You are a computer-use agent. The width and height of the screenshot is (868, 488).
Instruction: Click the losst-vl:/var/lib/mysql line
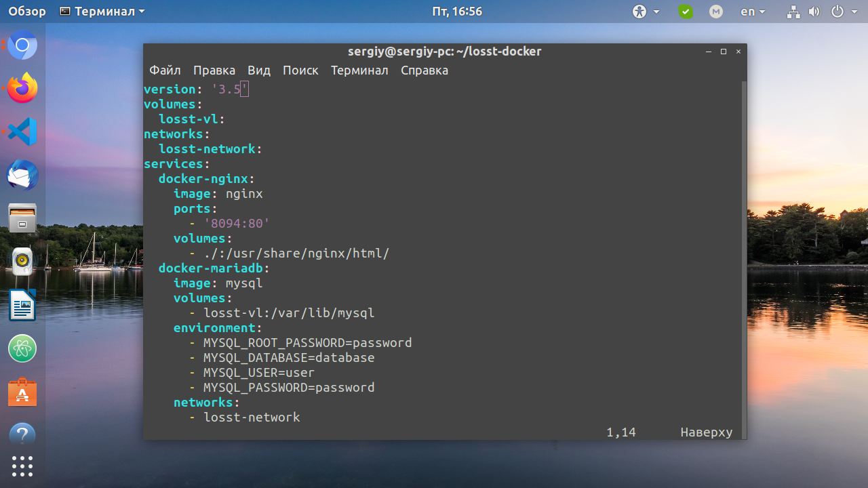(x=281, y=313)
